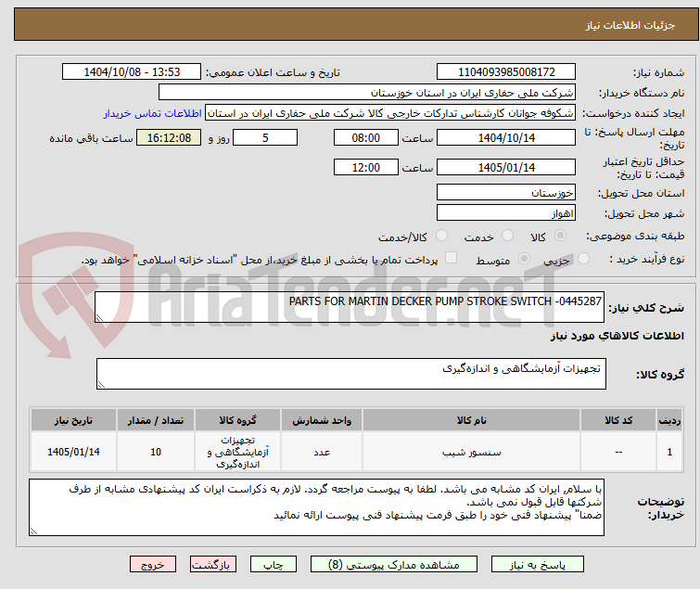
Task: Click the announcement date field 1404/10/08 - 13:53
Action: click(x=132, y=72)
